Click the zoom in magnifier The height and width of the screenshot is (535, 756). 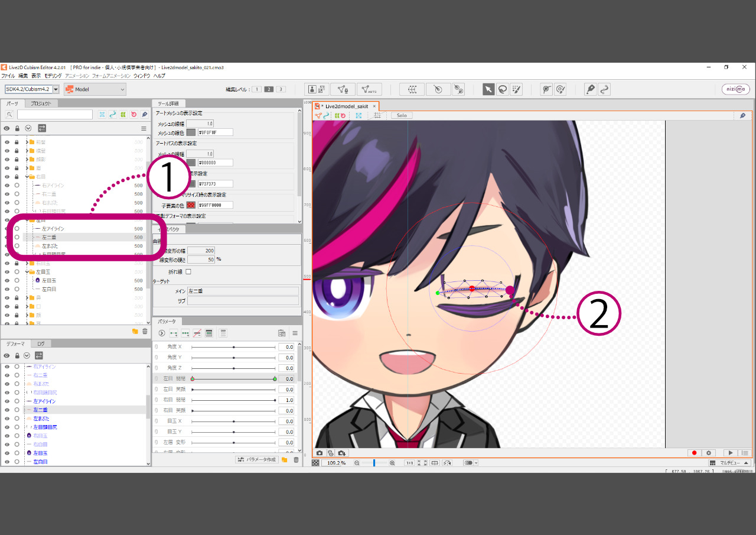(392, 463)
